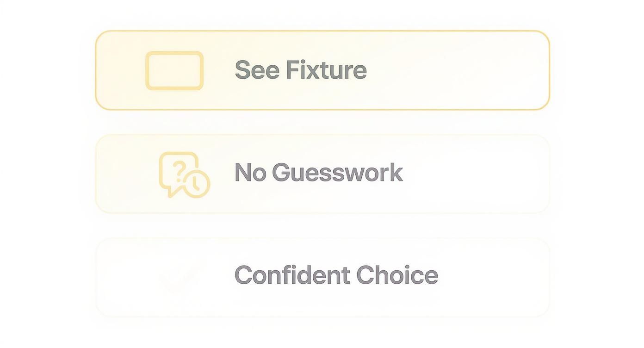Screen dimensions: 644x348
Task: Click the "Confident Choice" text label
Action: pyautogui.click(x=336, y=275)
